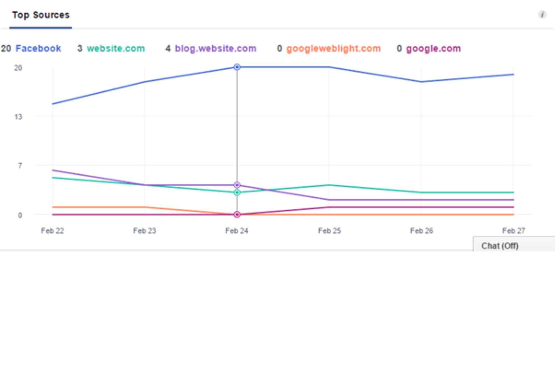This screenshot has height=392, width=555.
Task: Click the blog.website.com count value 4
Action: point(168,49)
